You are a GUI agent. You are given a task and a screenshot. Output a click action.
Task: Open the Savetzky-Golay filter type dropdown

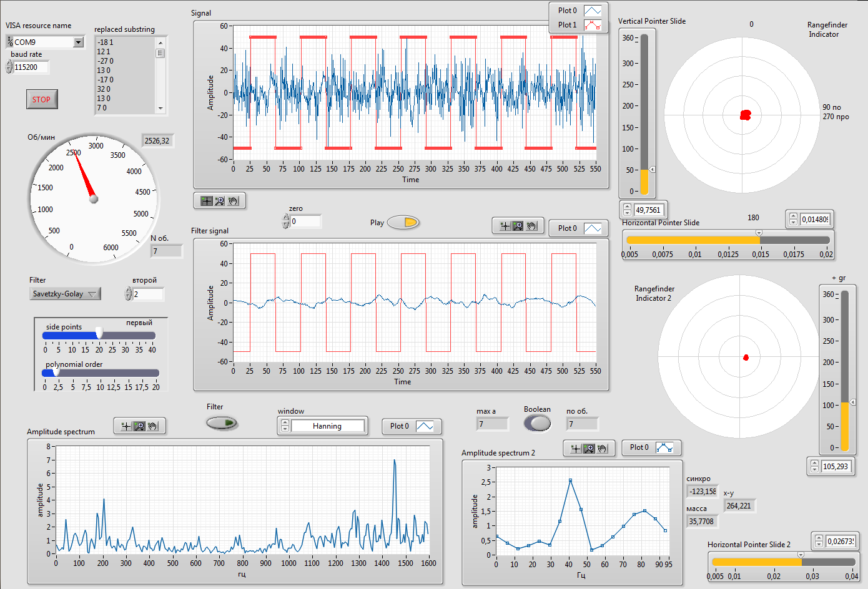pyautogui.click(x=66, y=294)
